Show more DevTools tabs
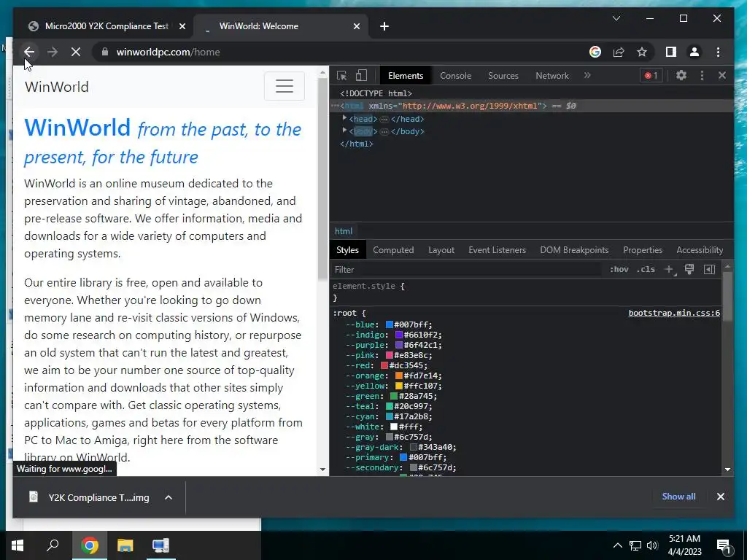 pos(587,75)
